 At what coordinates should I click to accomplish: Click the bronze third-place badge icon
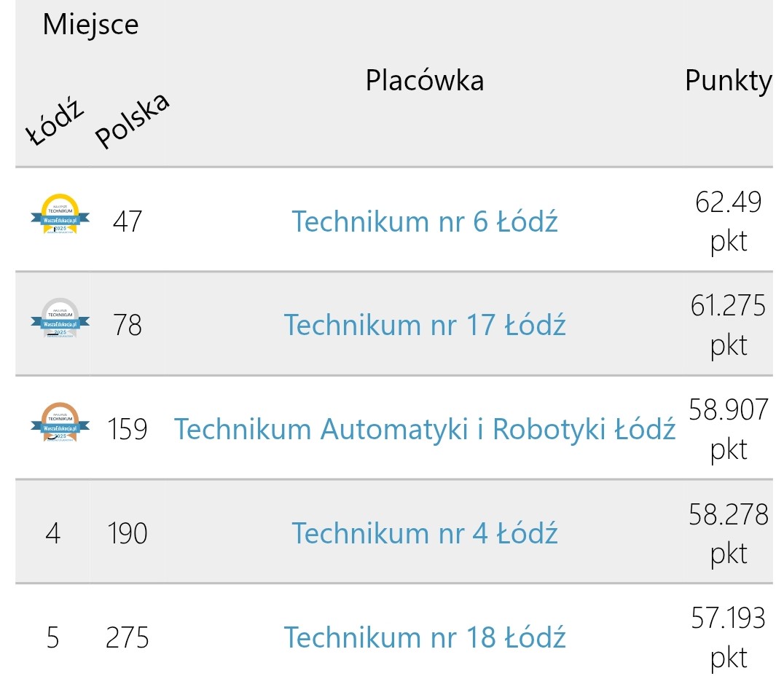pos(60,422)
